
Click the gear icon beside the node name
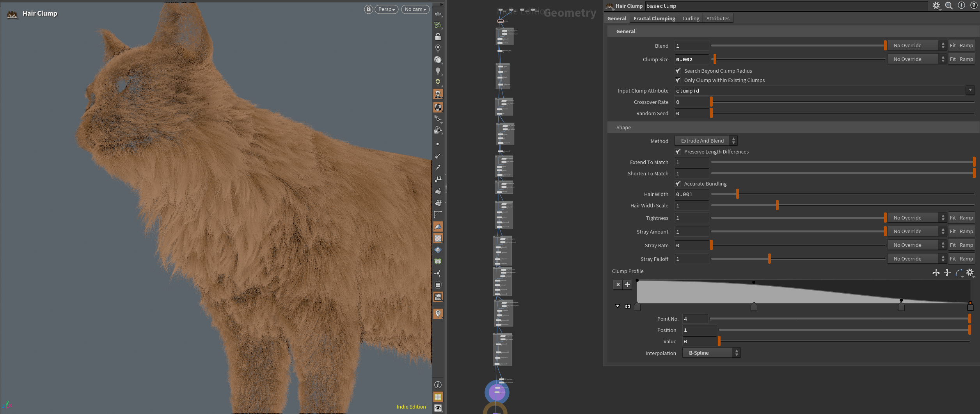(x=936, y=6)
